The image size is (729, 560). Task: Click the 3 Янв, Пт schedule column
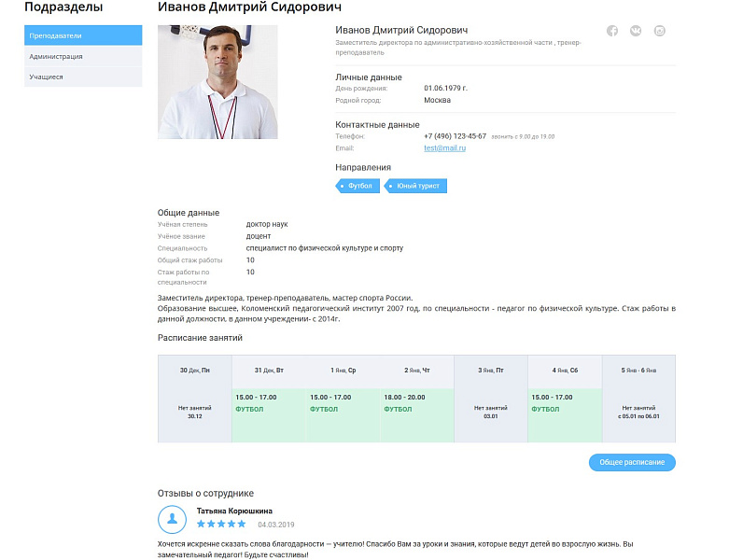pos(491,399)
